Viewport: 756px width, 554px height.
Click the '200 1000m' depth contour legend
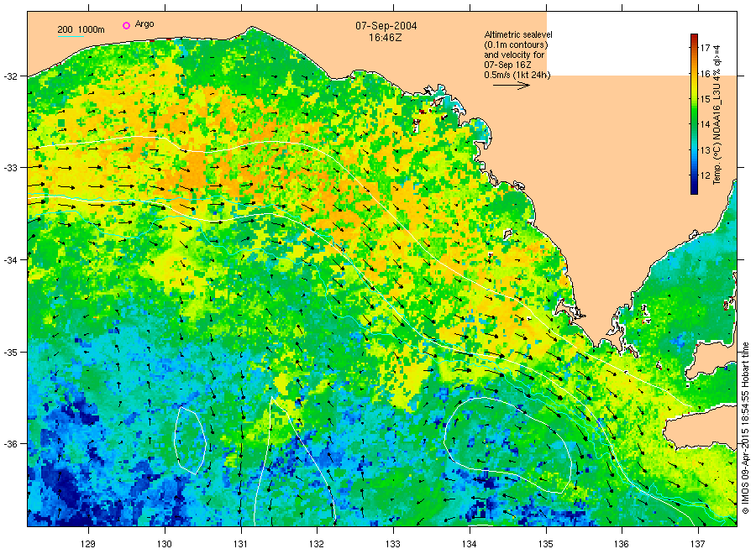pyautogui.click(x=81, y=30)
